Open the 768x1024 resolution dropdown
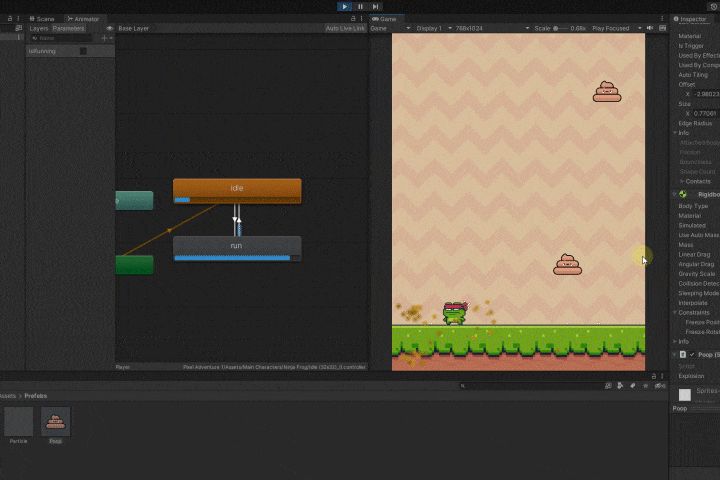 pyautogui.click(x=492, y=28)
